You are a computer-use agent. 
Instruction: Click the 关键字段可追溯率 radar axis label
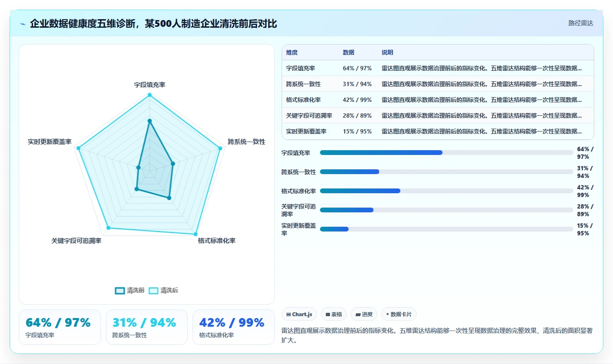pyautogui.click(x=76, y=241)
